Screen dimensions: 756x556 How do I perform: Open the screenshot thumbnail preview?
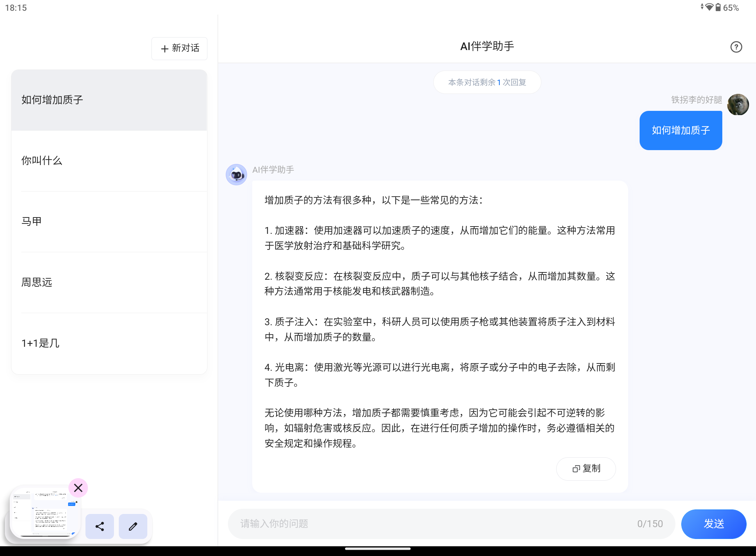pos(44,513)
